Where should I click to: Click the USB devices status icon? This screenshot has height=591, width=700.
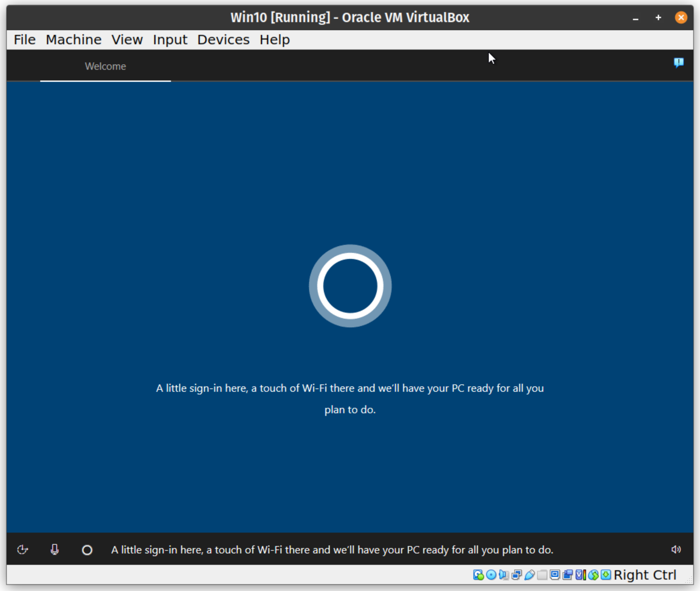[x=530, y=575]
